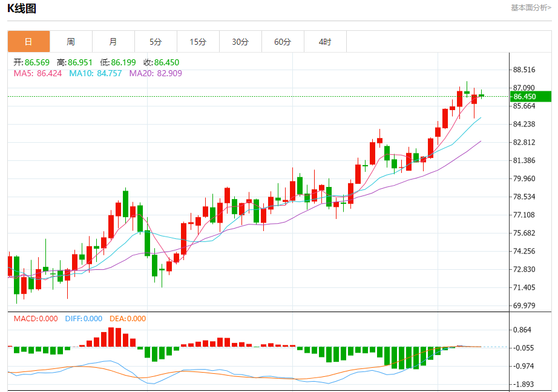This screenshot has height=392, width=558.
Task: Click the green 86.450 current price tag
Action: pyautogui.click(x=531, y=97)
